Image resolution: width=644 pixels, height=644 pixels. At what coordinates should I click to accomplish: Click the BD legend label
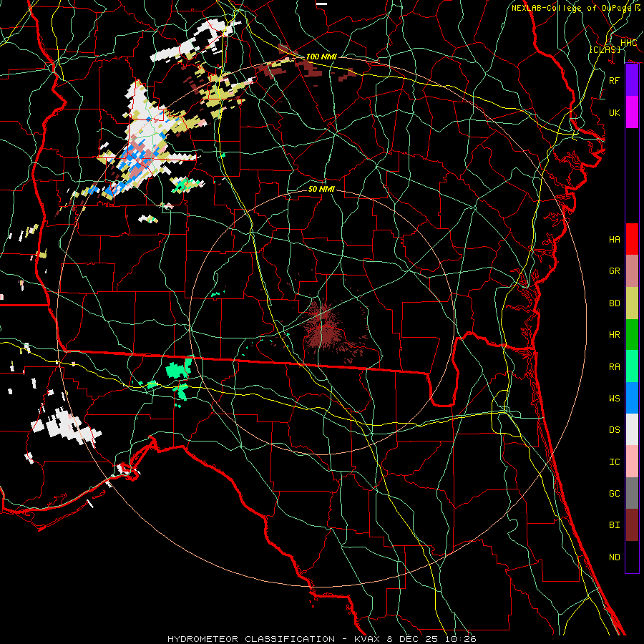coord(614,303)
